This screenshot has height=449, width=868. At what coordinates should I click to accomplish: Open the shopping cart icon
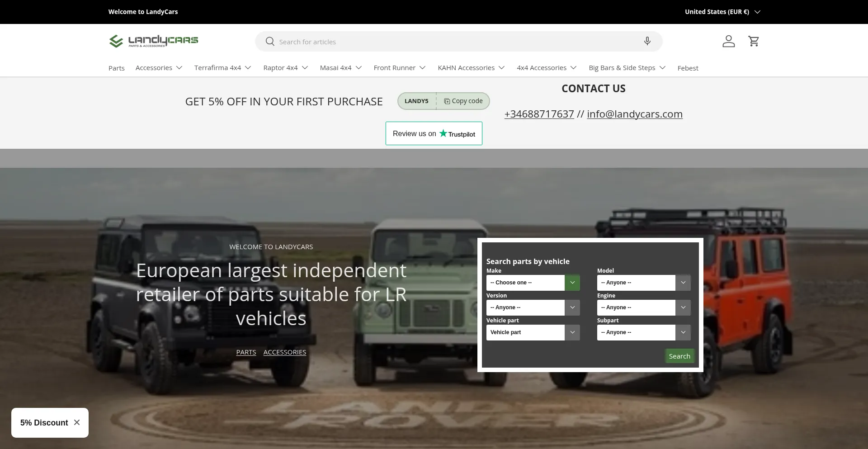click(x=754, y=41)
